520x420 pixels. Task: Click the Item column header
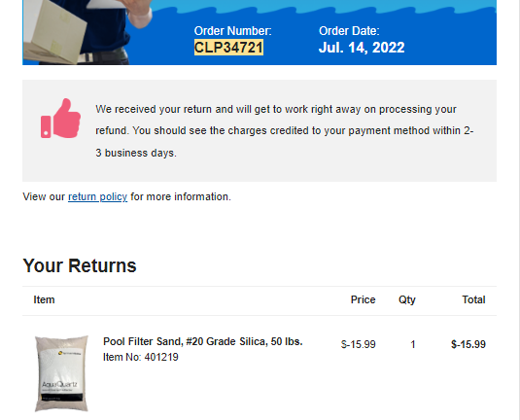pos(44,299)
